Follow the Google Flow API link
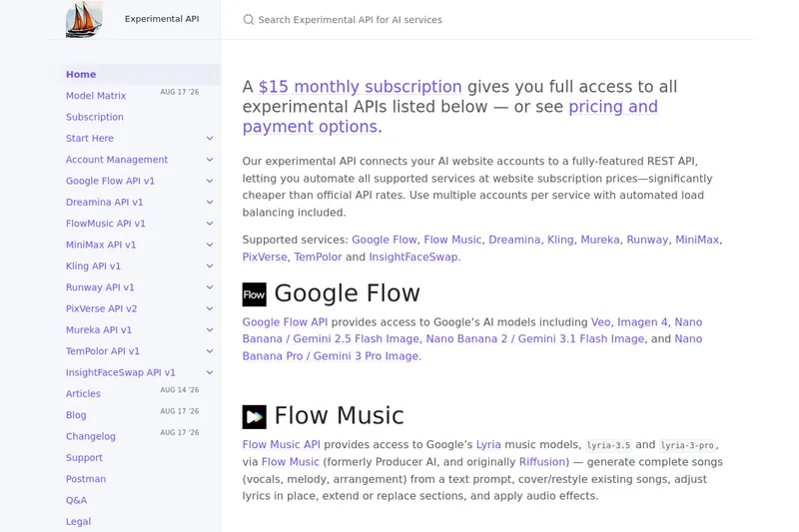This screenshot has height=532, width=799. point(285,322)
